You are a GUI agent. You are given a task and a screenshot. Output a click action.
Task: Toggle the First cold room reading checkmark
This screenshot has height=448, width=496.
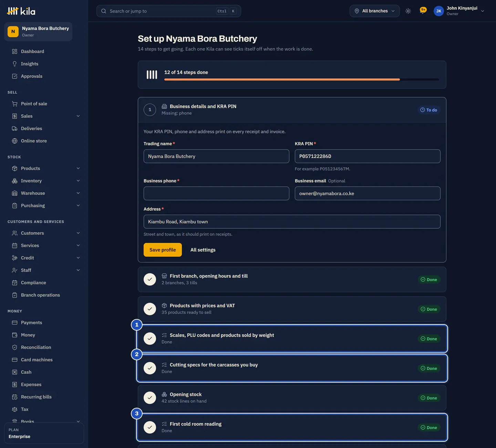(150, 427)
